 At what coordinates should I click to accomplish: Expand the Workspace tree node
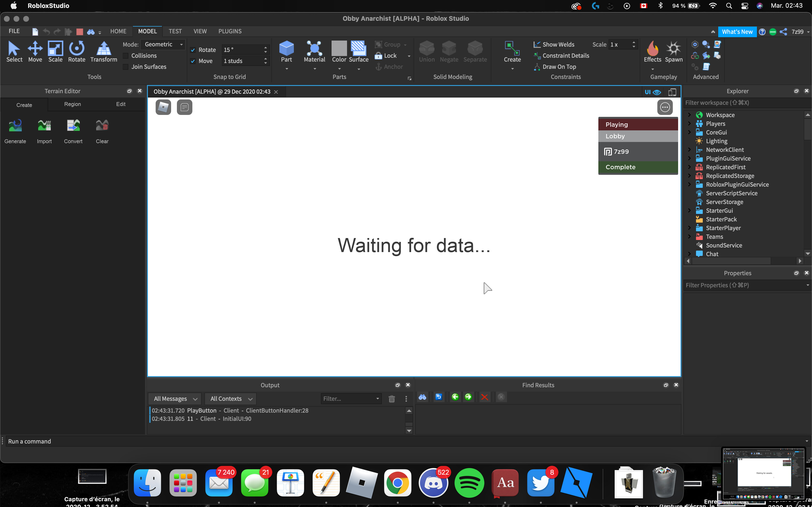tap(689, 115)
